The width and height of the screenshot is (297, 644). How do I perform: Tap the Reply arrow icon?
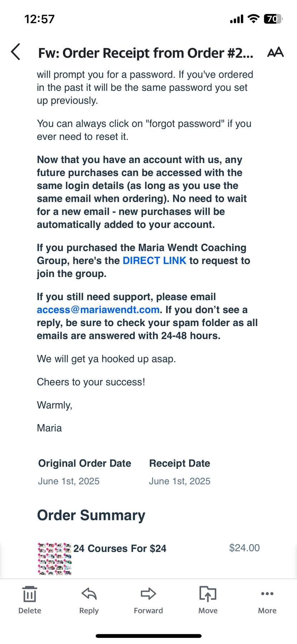pos(89,594)
